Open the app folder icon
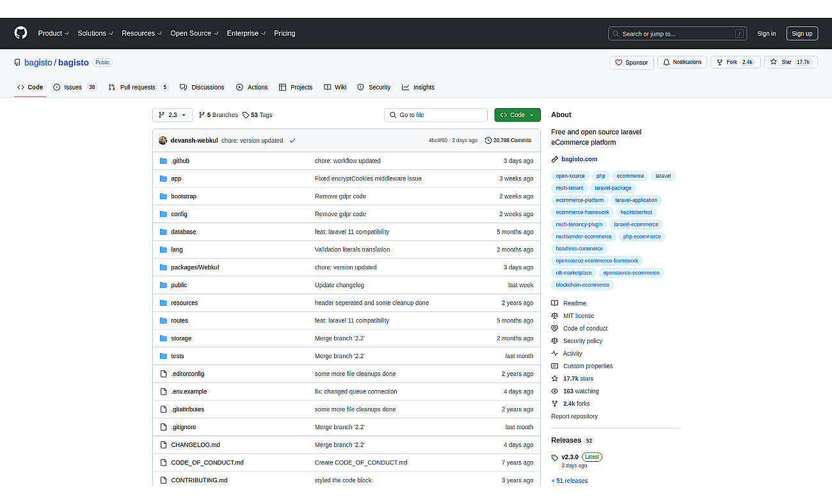 pyautogui.click(x=163, y=178)
